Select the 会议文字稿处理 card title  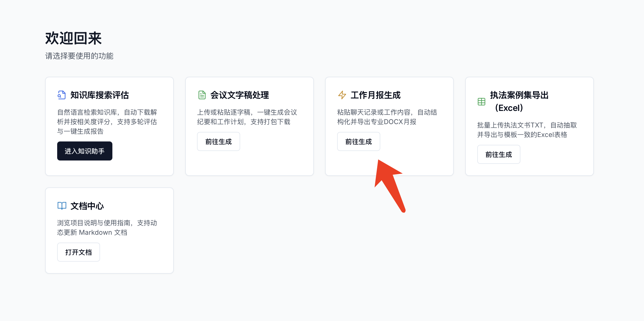(240, 95)
